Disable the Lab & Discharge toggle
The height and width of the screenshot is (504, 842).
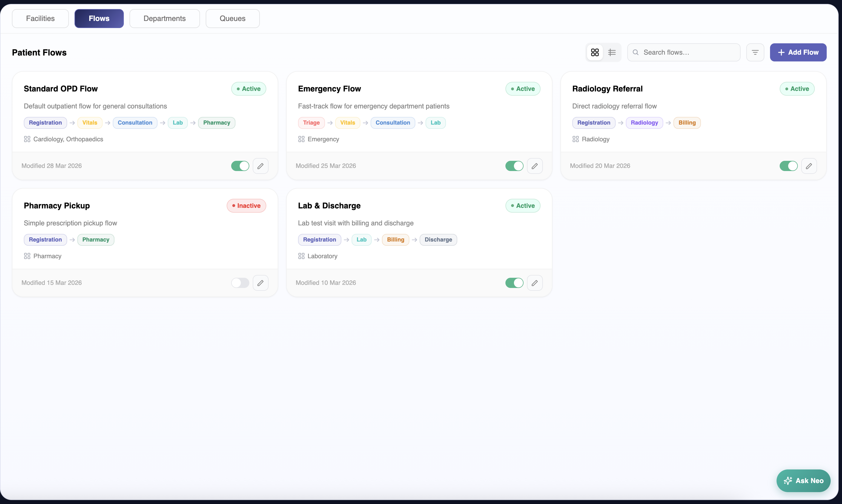(x=514, y=283)
